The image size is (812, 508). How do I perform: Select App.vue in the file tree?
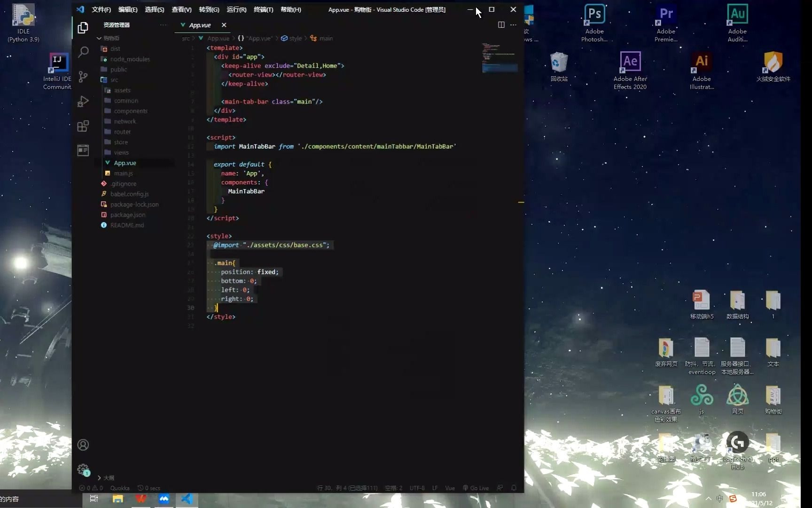(125, 163)
